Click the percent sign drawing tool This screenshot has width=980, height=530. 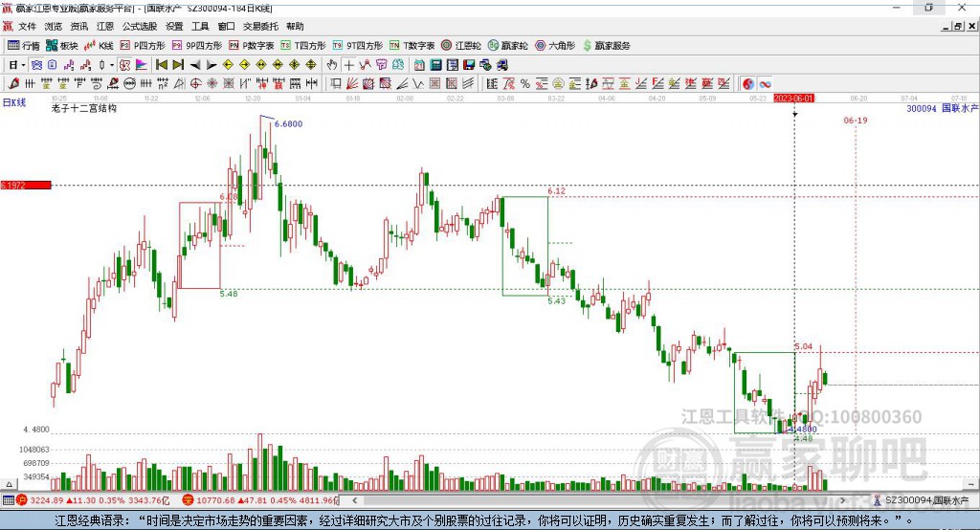coord(525,84)
